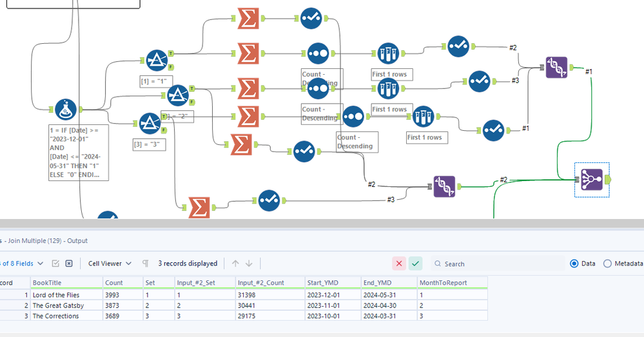
Task: Click the bottom Summarize sigma tool
Action: pos(199,207)
